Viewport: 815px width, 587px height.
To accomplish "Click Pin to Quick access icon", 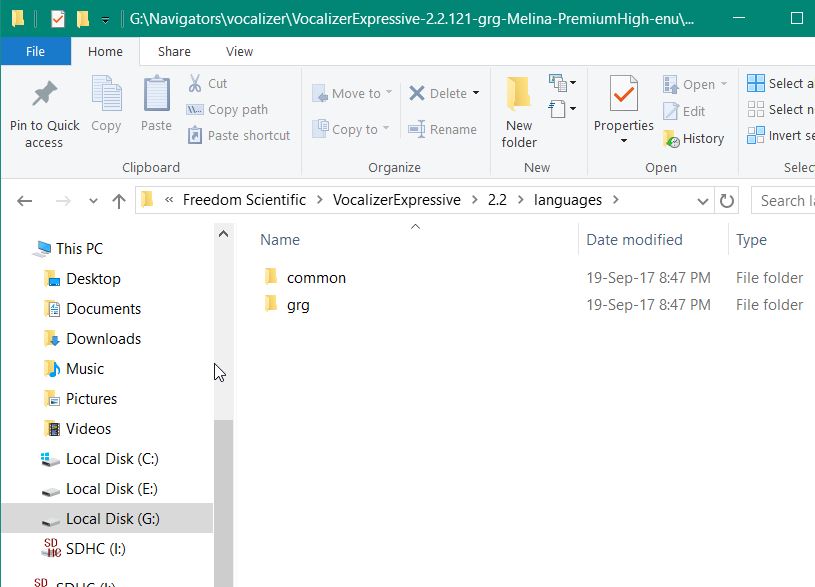I will (x=44, y=95).
